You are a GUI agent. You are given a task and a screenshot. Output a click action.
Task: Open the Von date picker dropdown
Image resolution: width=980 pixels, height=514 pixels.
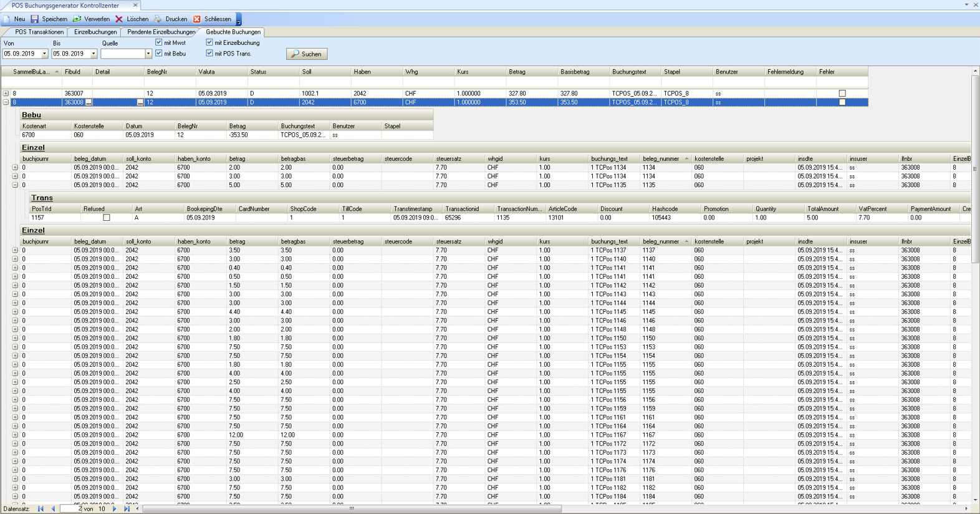[44, 54]
